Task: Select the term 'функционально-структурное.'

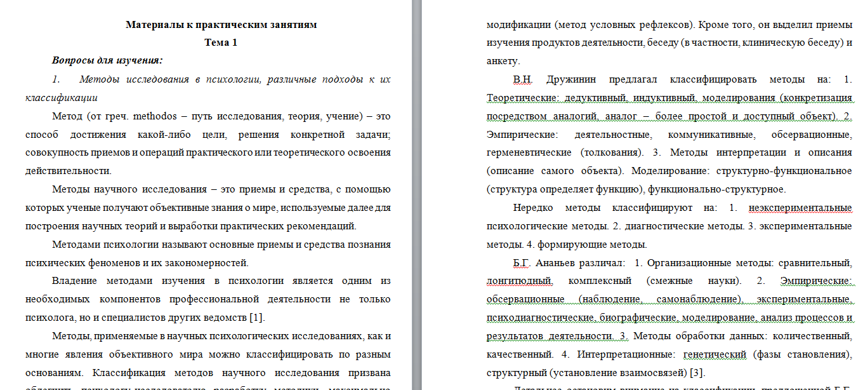Action: (x=718, y=189)
